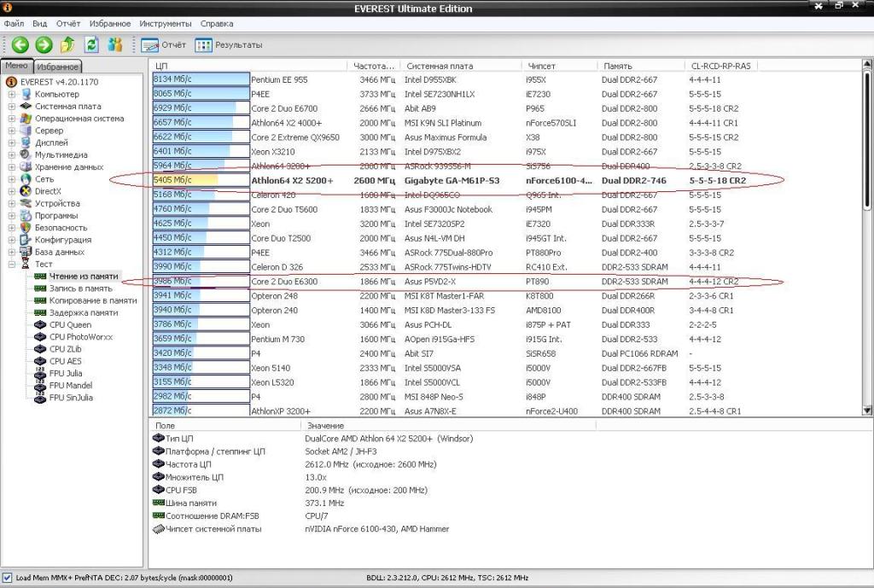Open the Вид menu
The width and height of the screenshot is (874, 588).
39,24
